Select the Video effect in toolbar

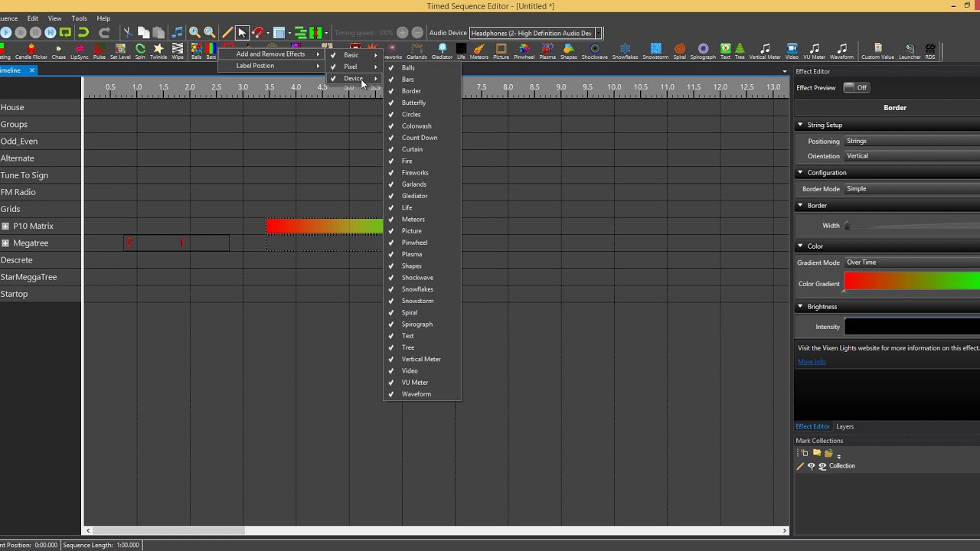(x=792, y=51)
